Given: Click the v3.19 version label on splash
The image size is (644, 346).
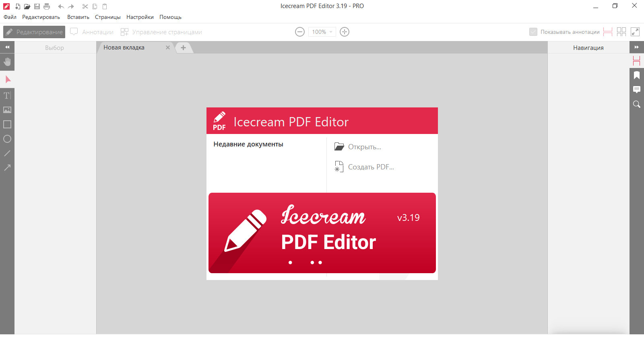Looking at the screenshot, I should pyautogui.click(x=409, y=218).
